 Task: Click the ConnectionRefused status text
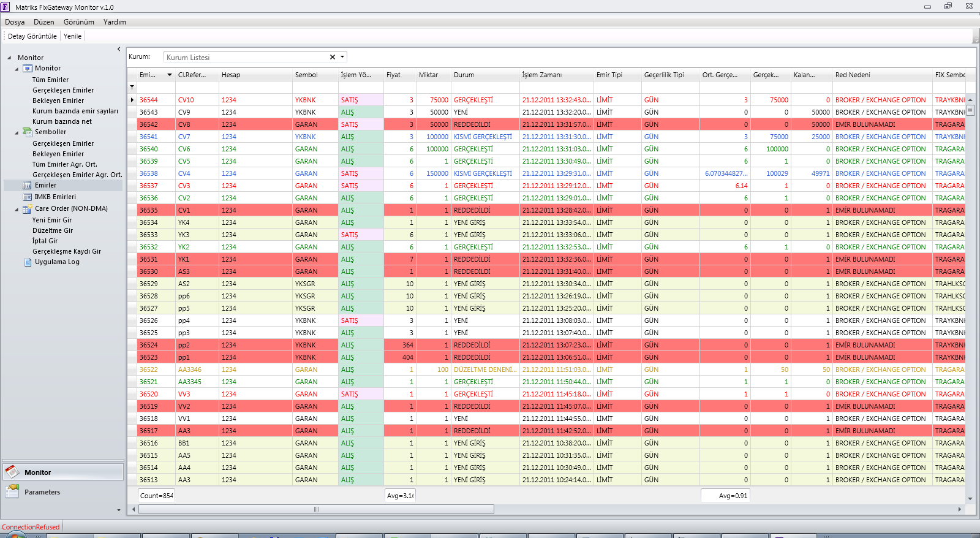click(31, 527)
